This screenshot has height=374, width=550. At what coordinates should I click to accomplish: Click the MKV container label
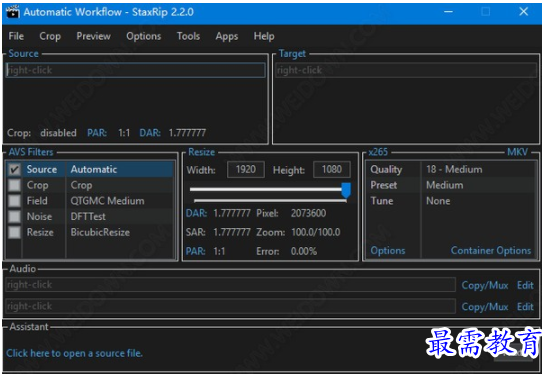coord(517,152)
